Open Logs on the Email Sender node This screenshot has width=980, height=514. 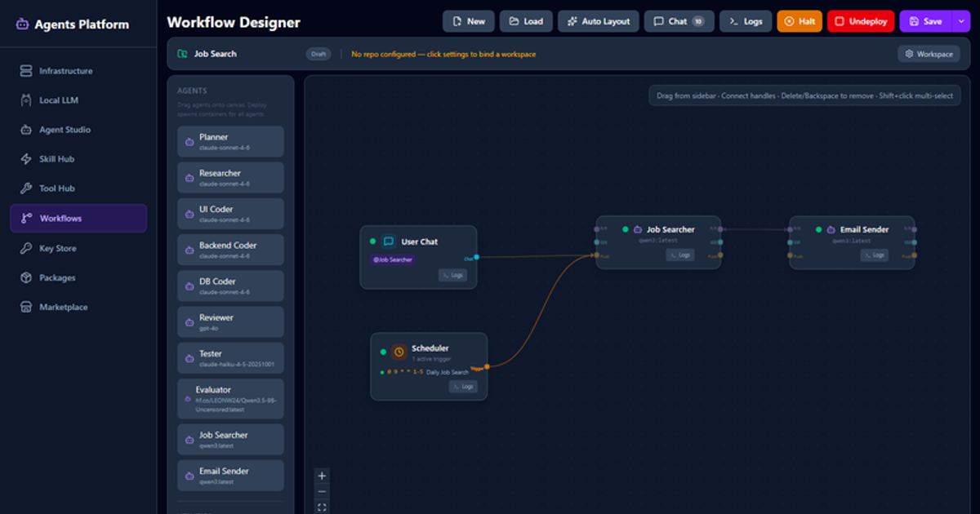click(x=874, y=255)
